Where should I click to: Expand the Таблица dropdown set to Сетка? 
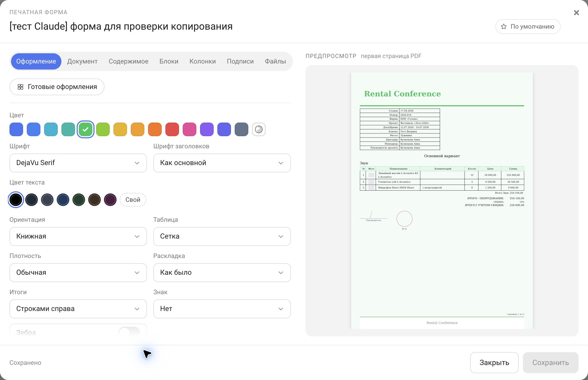click(x=222, y=236)
